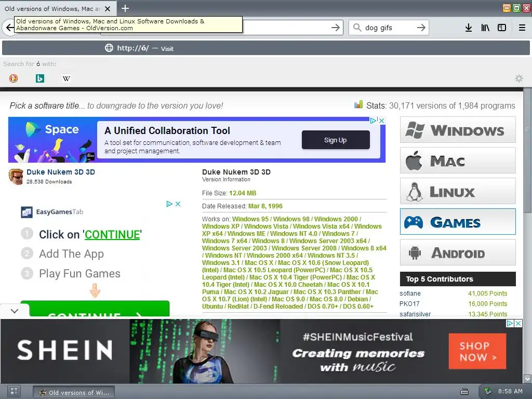
Task: Click the Duke Nukem face thumbnail
Action: pyautogui.click(x=16, y=177)
